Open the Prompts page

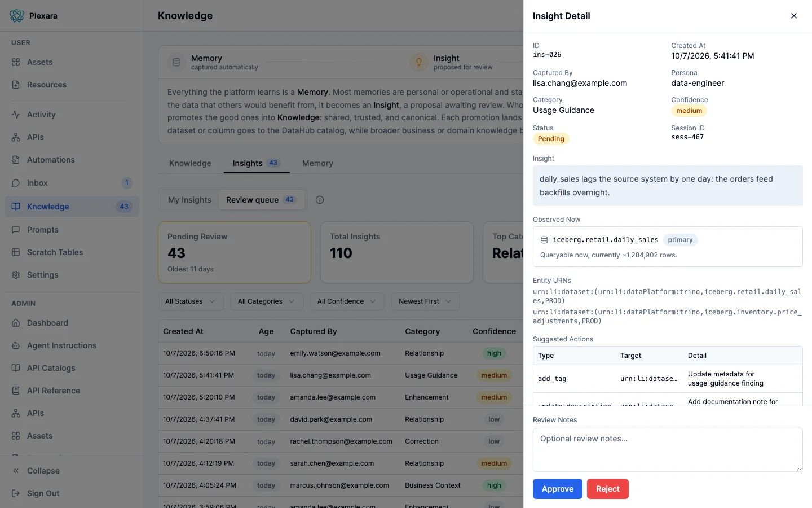[72, 230]
